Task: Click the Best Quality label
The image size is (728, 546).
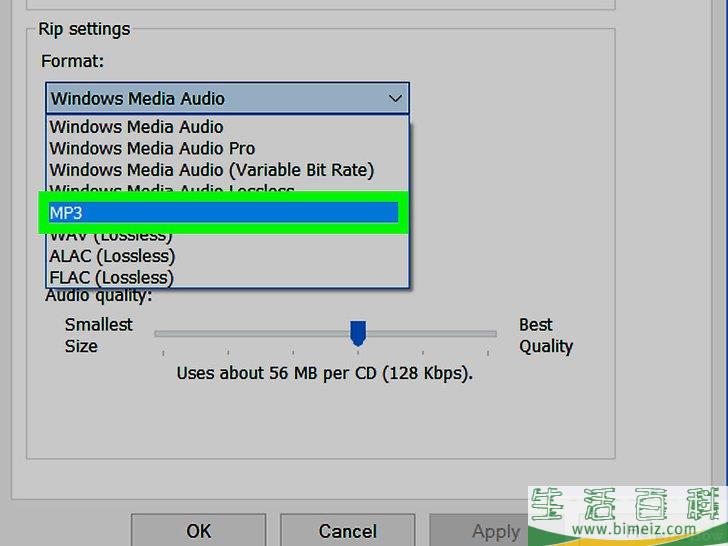Action: 546,335
